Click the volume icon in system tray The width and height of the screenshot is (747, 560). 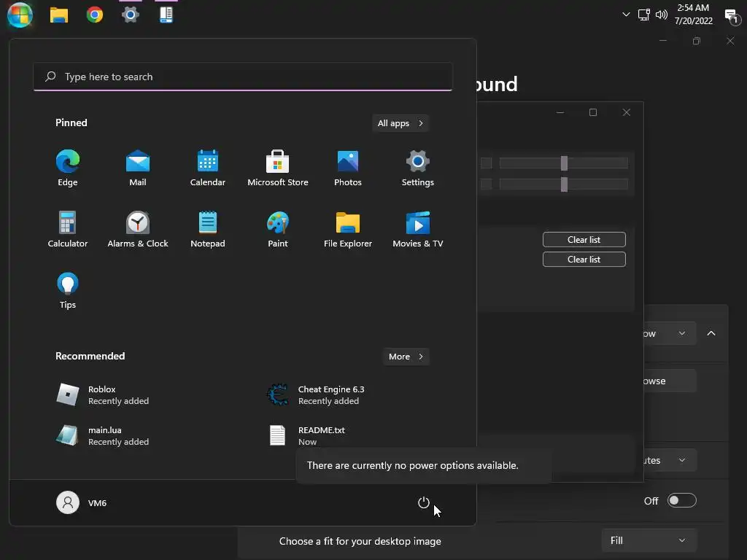[x=661, y=15]
